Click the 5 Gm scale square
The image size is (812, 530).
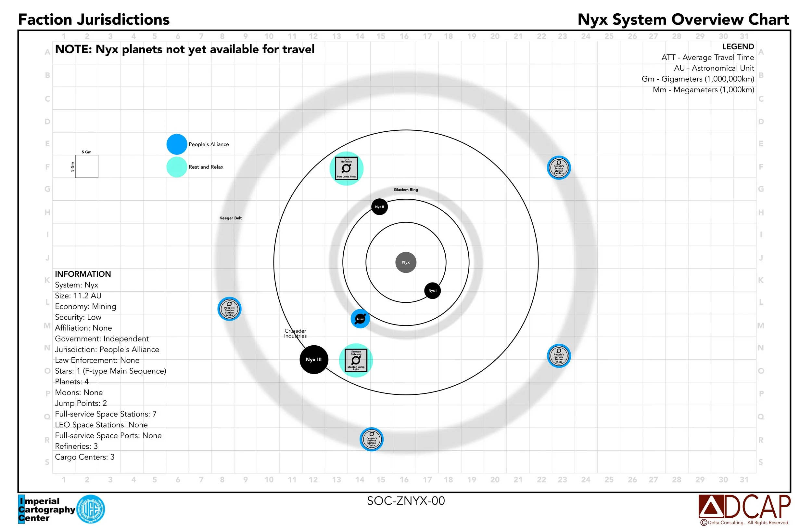[87, 166]
